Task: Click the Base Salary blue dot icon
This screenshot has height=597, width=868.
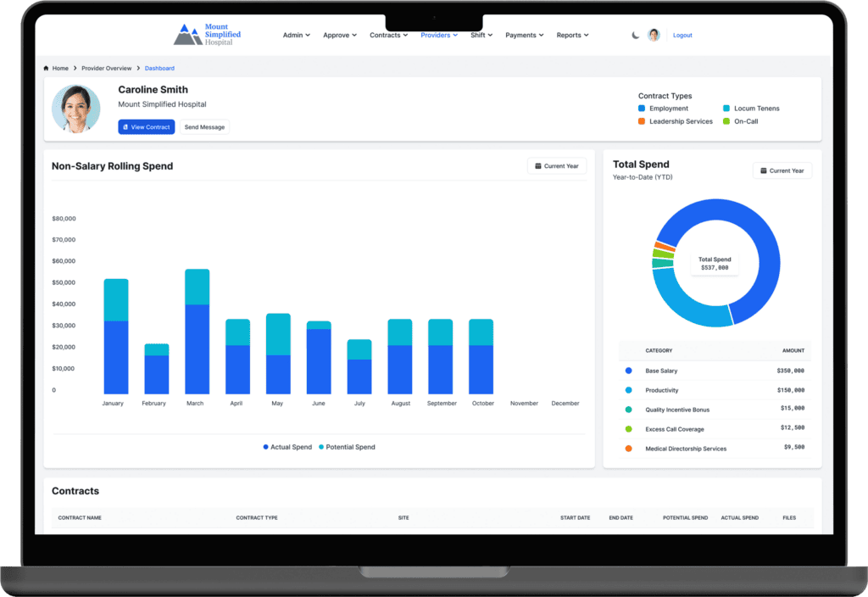Action: 628,371
